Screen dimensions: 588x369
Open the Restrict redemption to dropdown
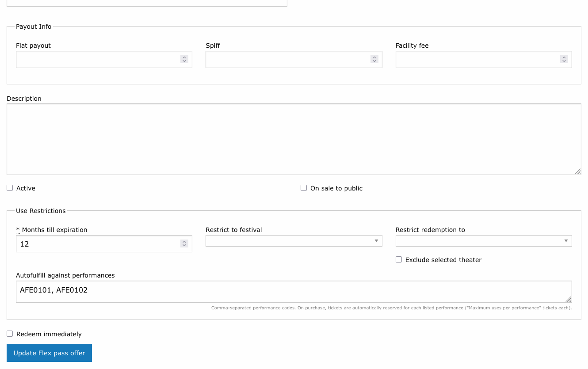[x=484, y=241]
